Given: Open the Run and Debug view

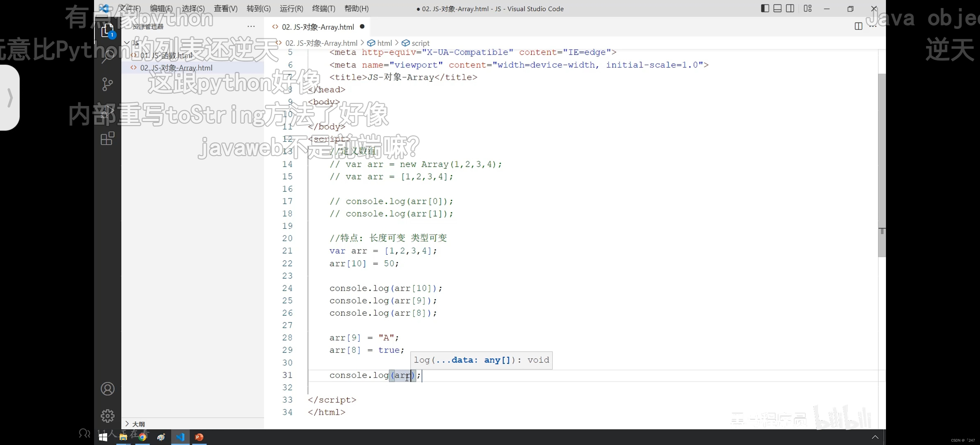Looking at the screenshot, I should 108,111.
